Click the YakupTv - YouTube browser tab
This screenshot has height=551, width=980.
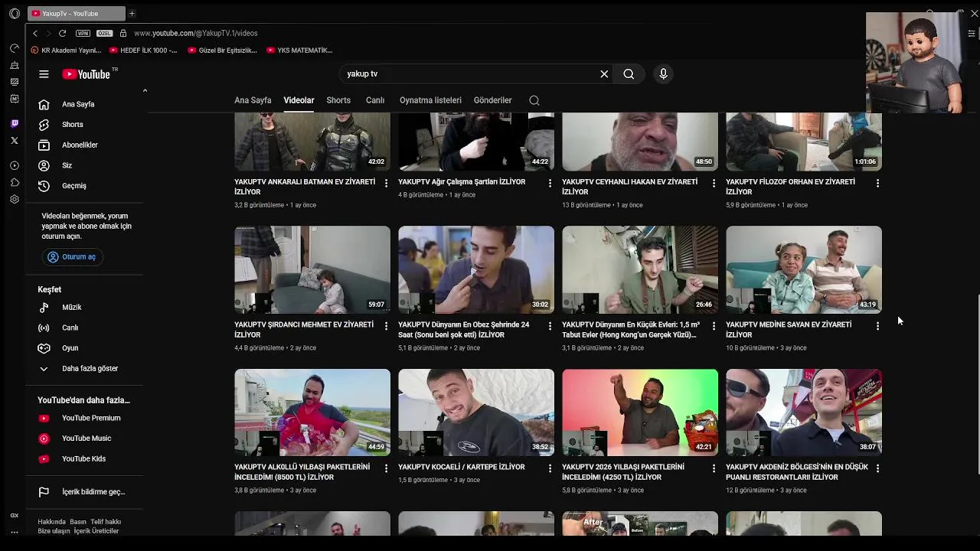(76, 13)
